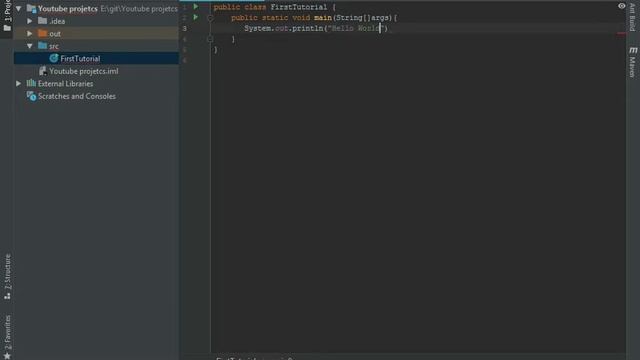The width and height of the screenshot is (640, 360).
Task: Click the class name FirstTutorial in the editor
Action: click(x=299, y=7)
